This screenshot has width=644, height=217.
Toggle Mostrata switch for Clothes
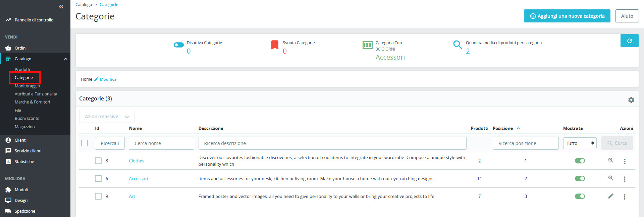tap(580, 161)
